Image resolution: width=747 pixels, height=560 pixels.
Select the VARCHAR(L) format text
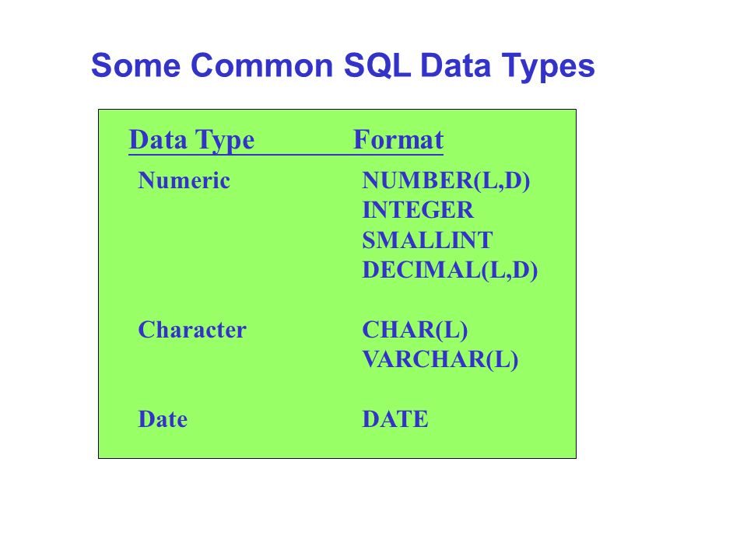coord(440,360)
